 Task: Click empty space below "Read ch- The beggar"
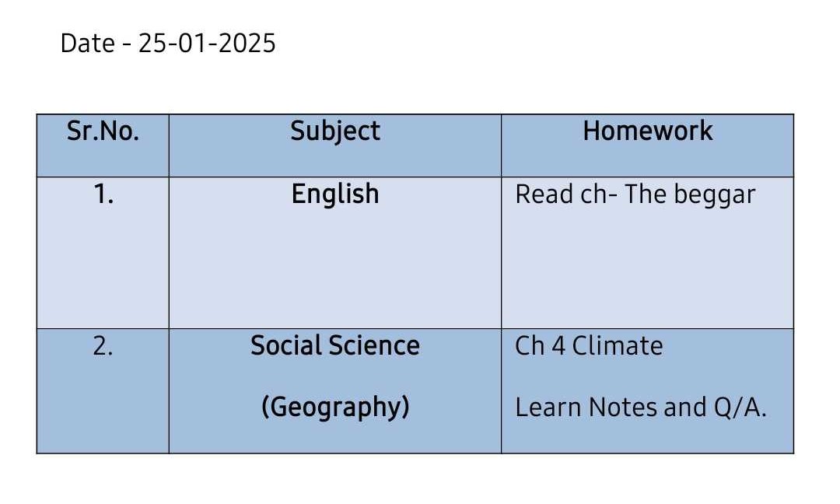(x=647, y=268)
